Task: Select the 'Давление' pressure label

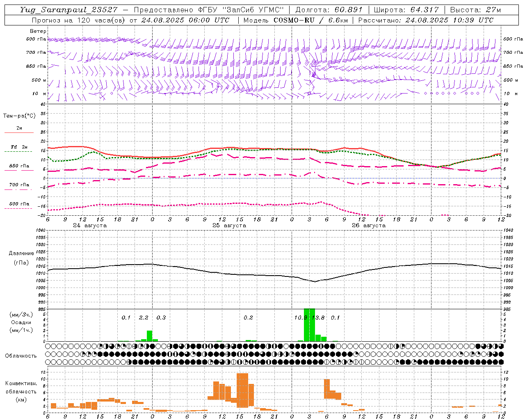Action: pos(21,253)
